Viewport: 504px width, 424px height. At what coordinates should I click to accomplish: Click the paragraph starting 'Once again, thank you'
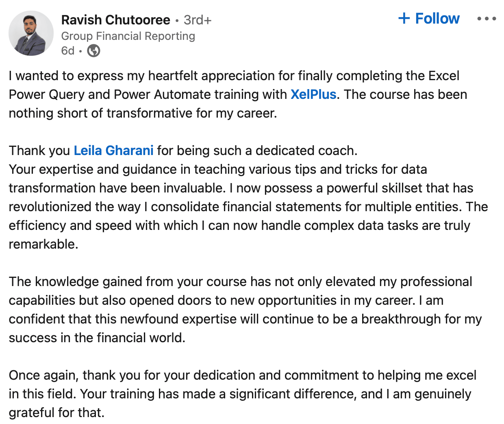pyautogui.click(x=243, y=394)
